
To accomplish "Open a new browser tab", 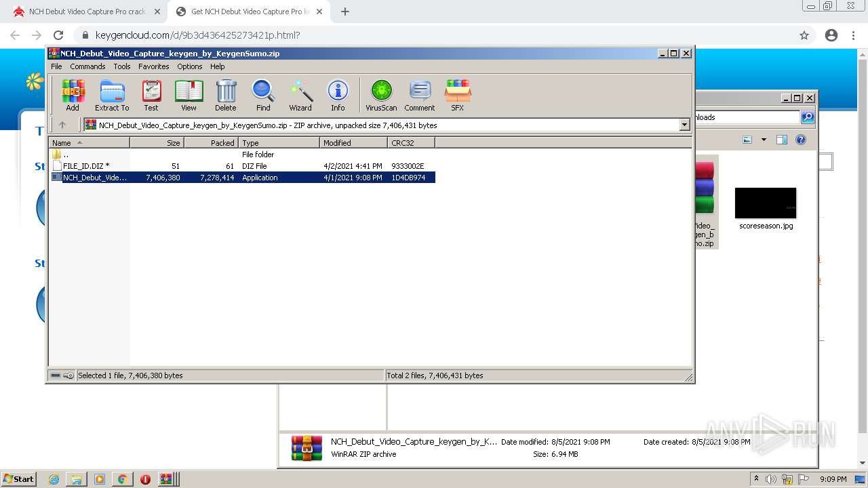I will (x=344, y=12).
